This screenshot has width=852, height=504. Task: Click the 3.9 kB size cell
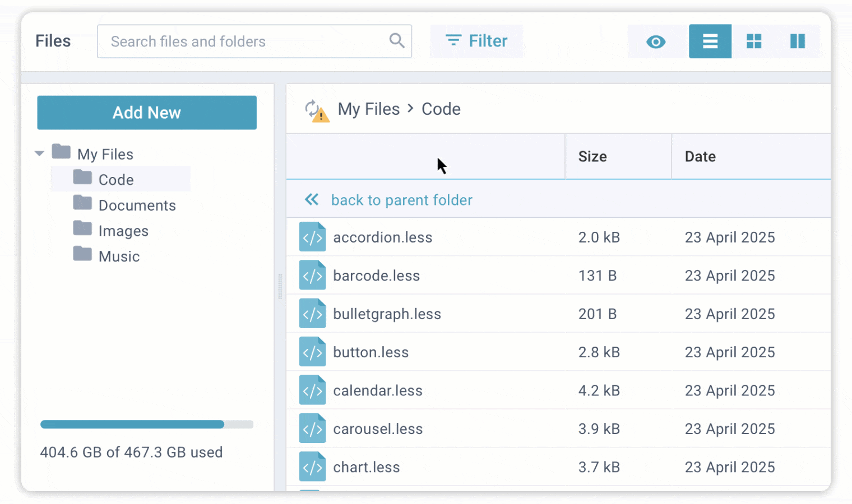click(599, 429)
